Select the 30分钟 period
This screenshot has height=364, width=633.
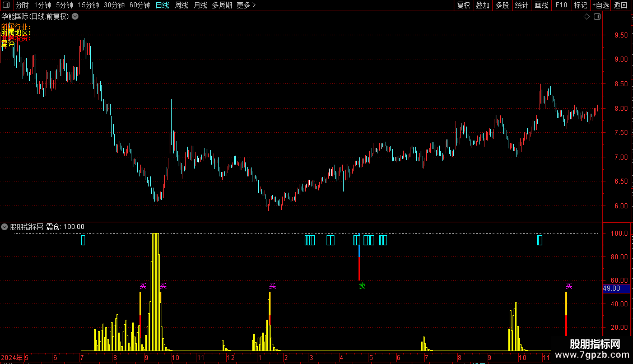point(114,5)
